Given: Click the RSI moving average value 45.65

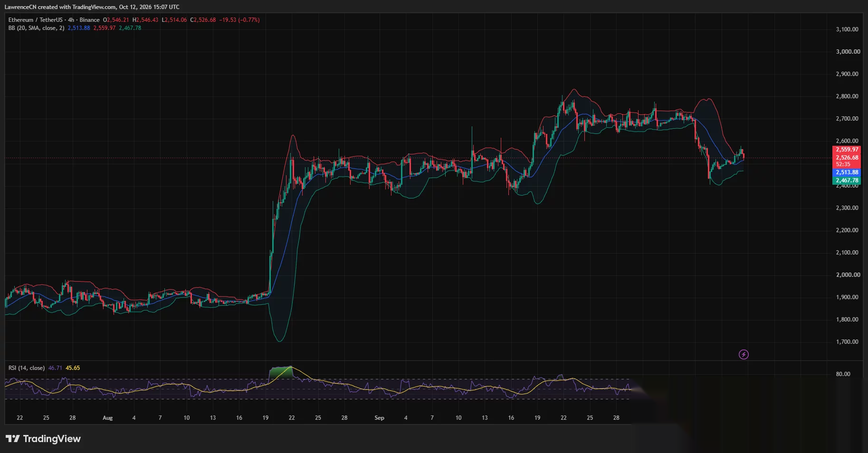Looking at the screenshot, I should point(73,368).
